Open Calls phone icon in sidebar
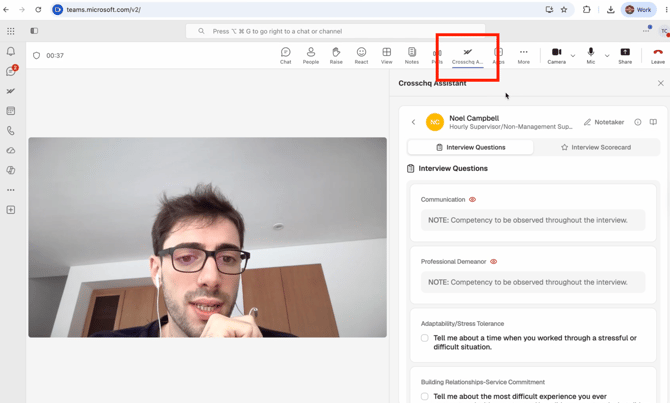The width and height of the screenshot is (670, 403). point(11,131)
